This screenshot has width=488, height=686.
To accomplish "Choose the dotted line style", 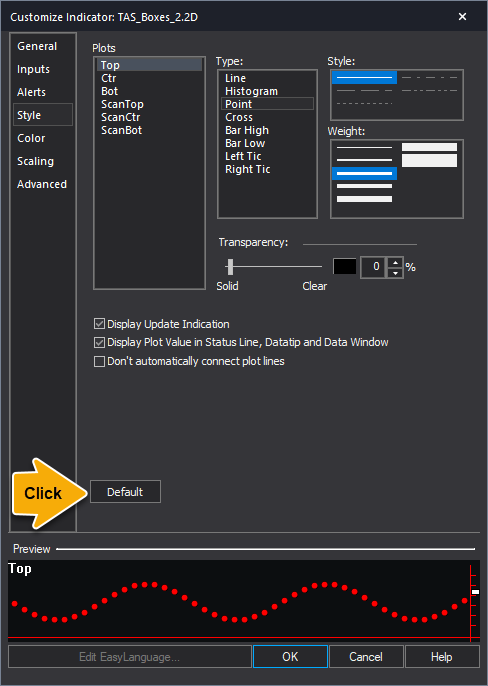I will tap(364, 104).
